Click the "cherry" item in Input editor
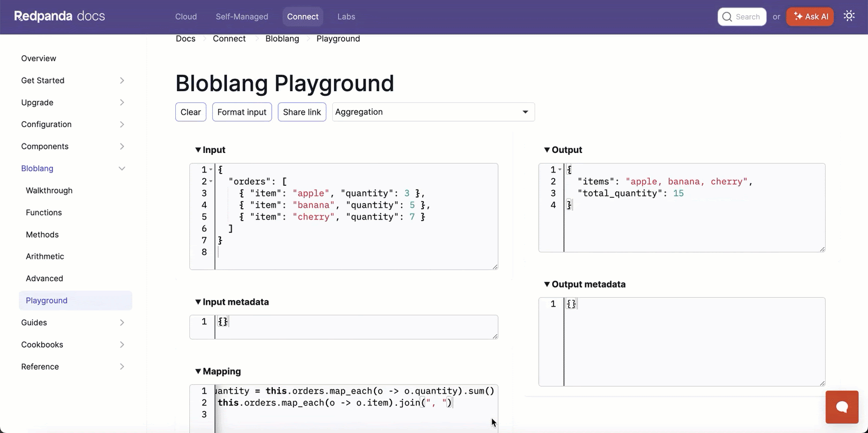 pyautogui.click(x=314, y=217)
